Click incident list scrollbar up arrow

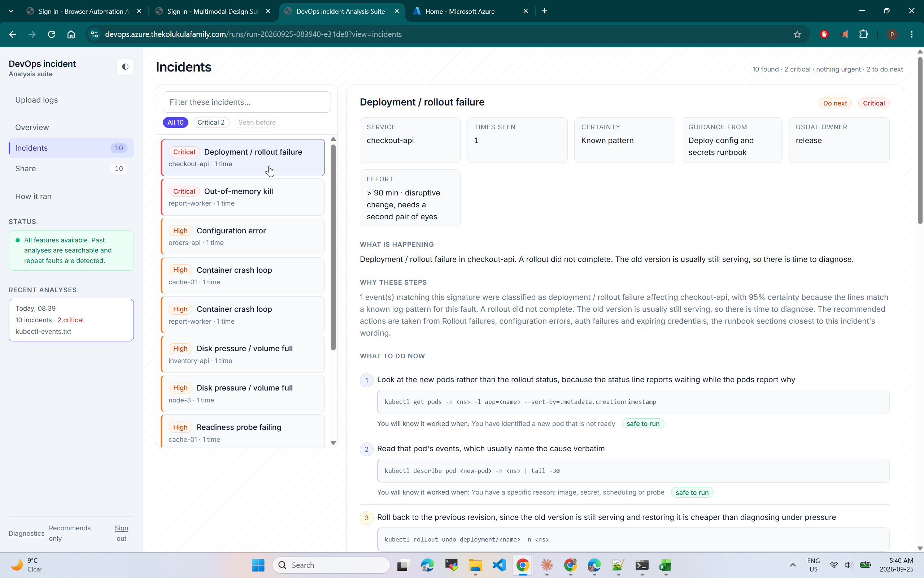(333, 139)
